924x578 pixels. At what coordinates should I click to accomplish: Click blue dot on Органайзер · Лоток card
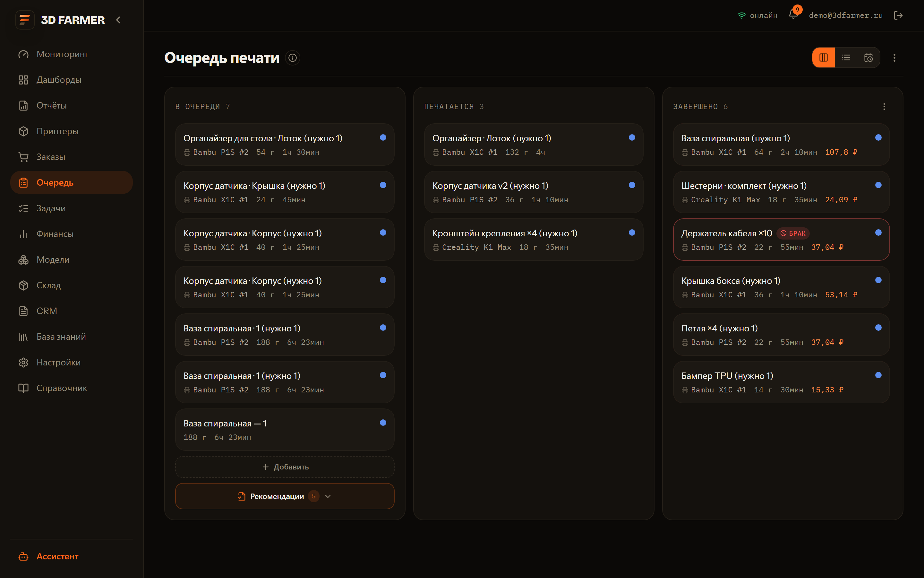click(632, 138)
